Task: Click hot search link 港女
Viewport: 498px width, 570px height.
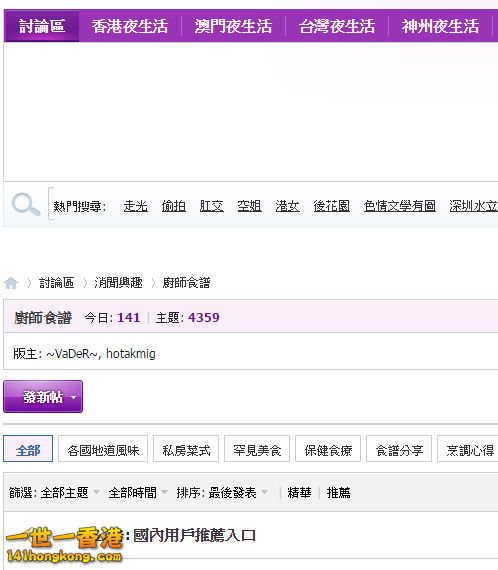Action: click(x=287, y=206)
